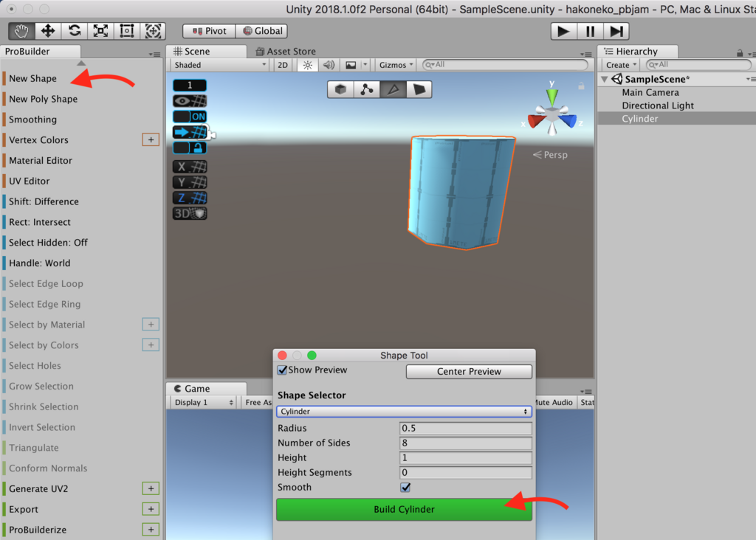Viewport: 756px width, 540px height.
Task: Switch to the Scene tab
Action: 206,51
